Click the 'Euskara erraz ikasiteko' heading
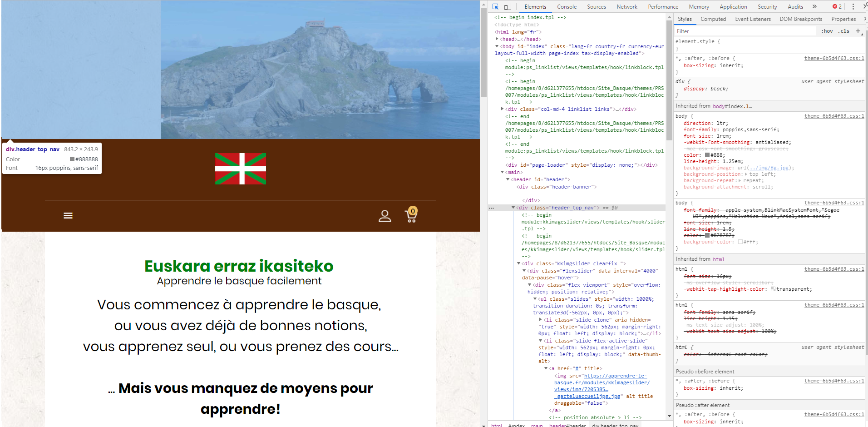Image resolution: width=868 pixels, height=427 pixels. pyautogui.click(x=239, y=266)
